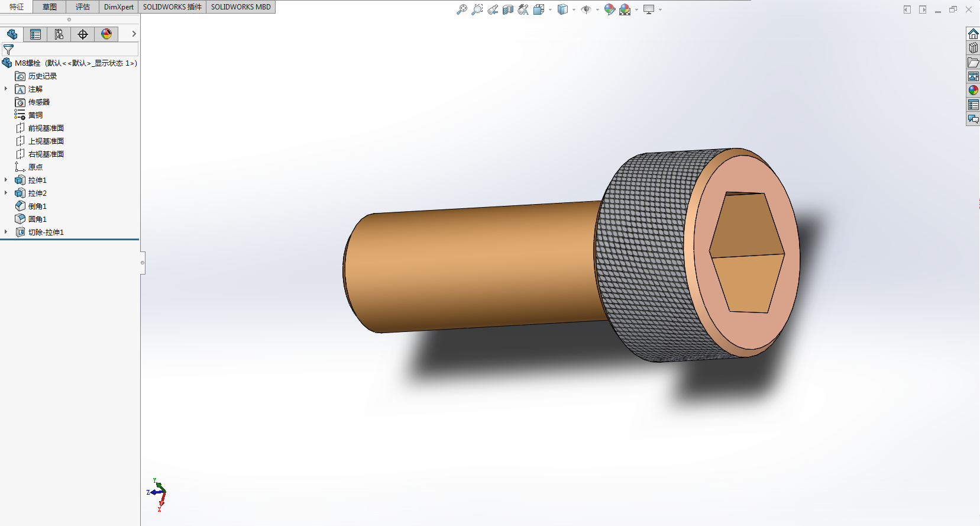Image resolution: width=980 pixels, height=526 pixels.
Task: Open the Display Style dropdown arrow
Action: coord(574,9)
